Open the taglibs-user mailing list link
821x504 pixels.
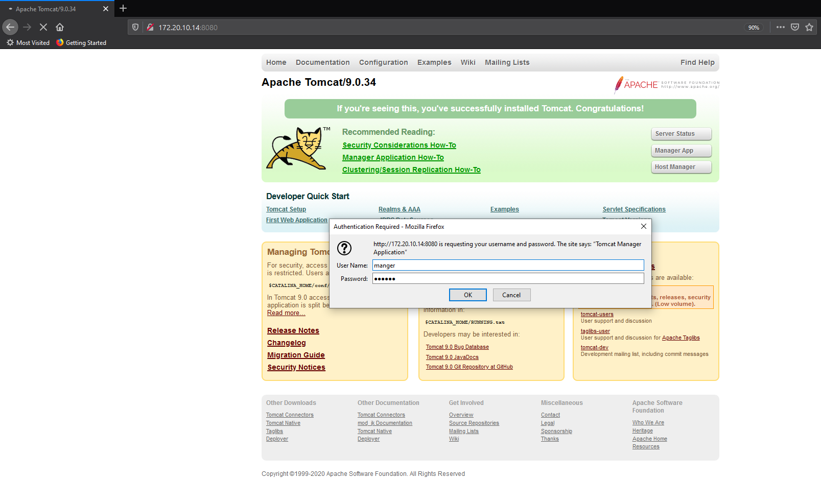[595, 331]
